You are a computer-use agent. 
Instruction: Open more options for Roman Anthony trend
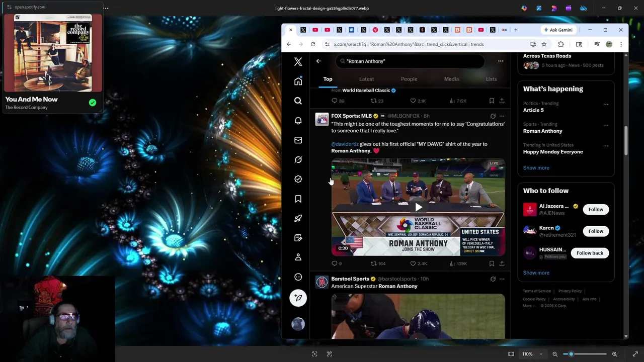coord(606,125)
